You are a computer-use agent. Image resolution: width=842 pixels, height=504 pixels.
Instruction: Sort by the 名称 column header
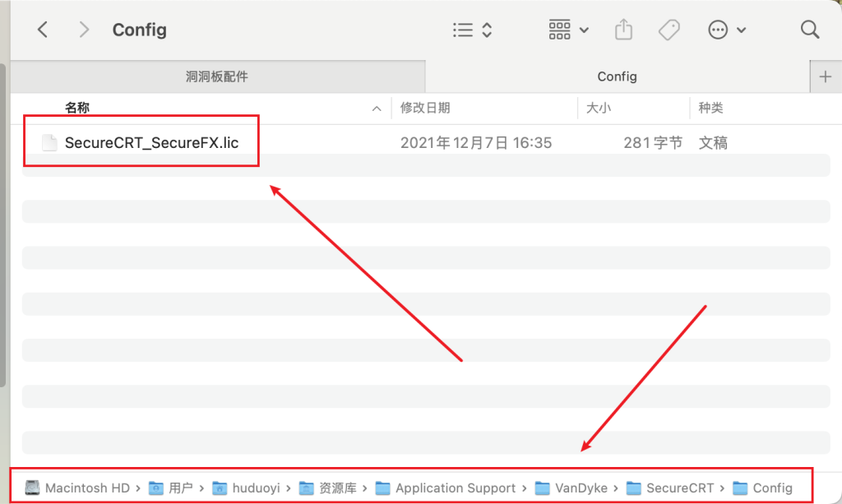(x=77, y=108)
